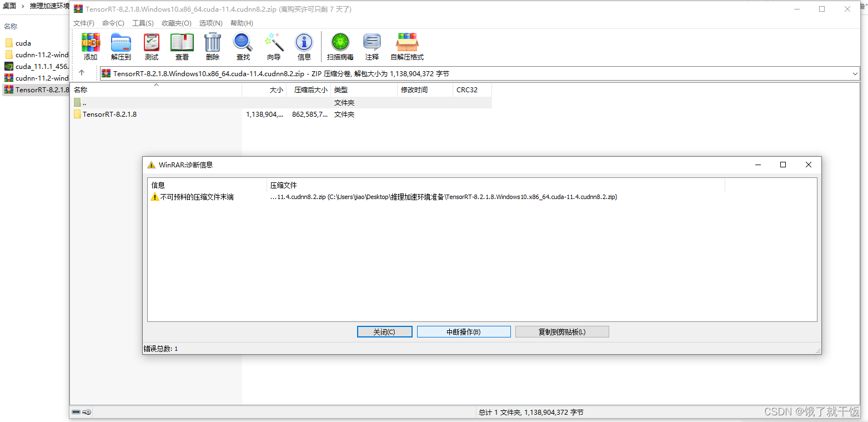
Task: Open the 命令(C) menu
Action: (x=113, y=23)
